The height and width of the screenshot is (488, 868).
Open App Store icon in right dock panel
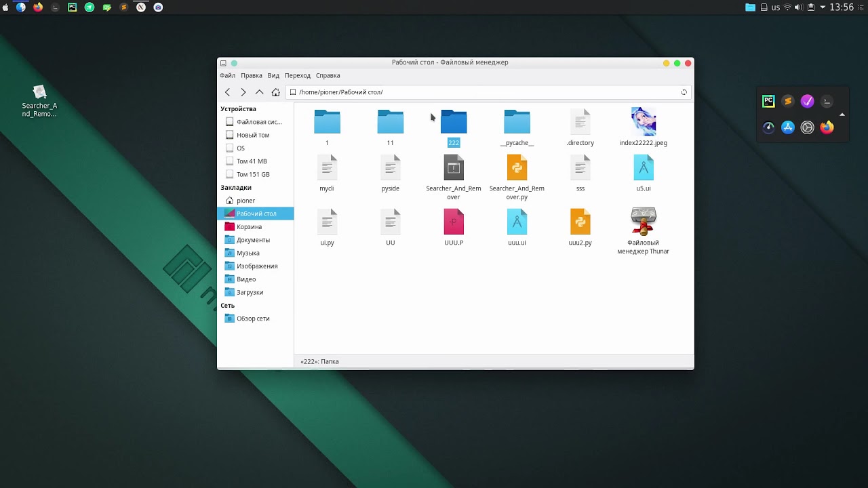[x=788, y=127]
